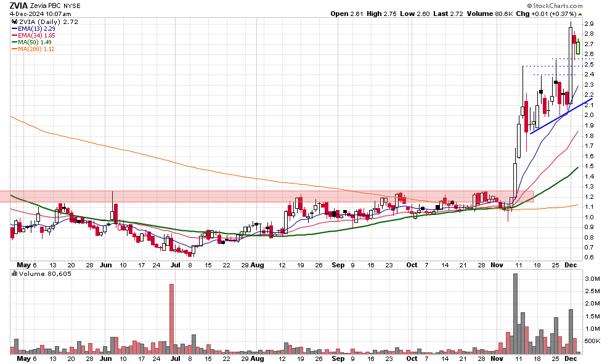Image resolution: width=610 pixels, height=364 pixels.
Task: Click the Nov label on the price time axis
Action: coord(497,264)
